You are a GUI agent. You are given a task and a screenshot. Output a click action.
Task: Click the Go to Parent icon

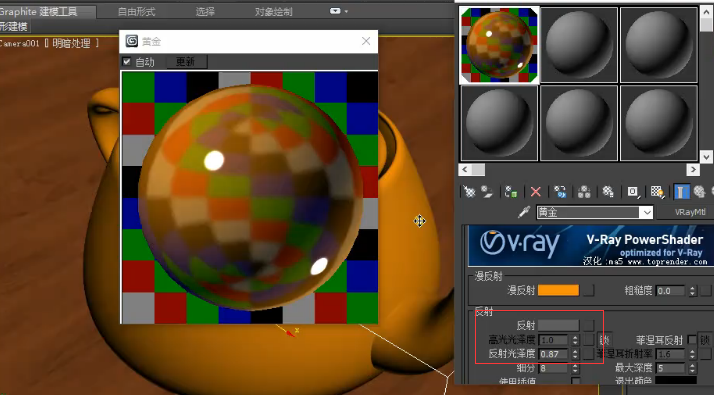click(x=699, y=192)
